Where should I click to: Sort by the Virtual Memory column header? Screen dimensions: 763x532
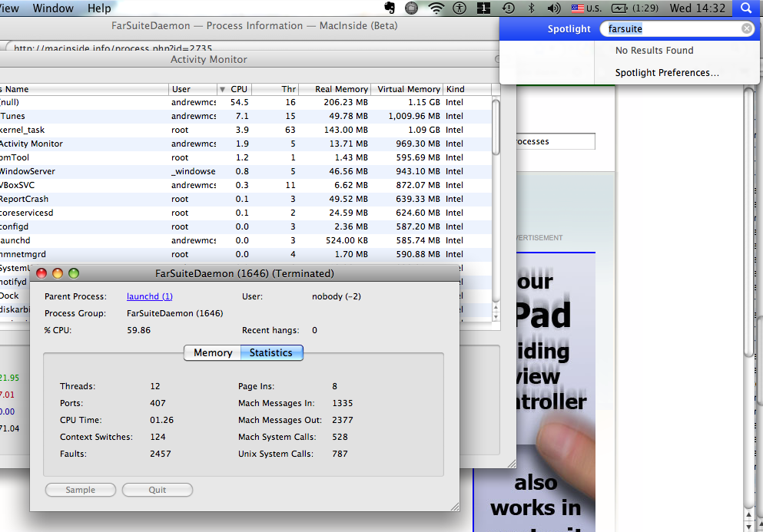[407, 89]
